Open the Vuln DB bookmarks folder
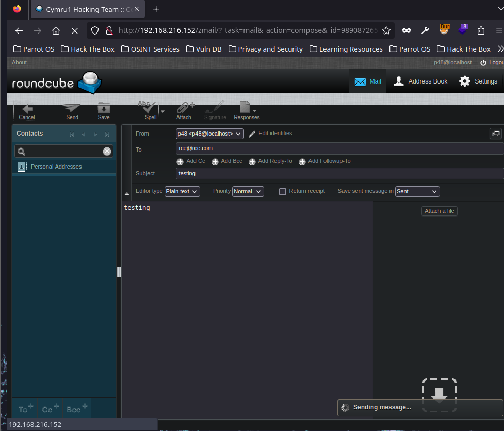The width and height of the screenshot is (504, 431). click(x=204, y=49)
